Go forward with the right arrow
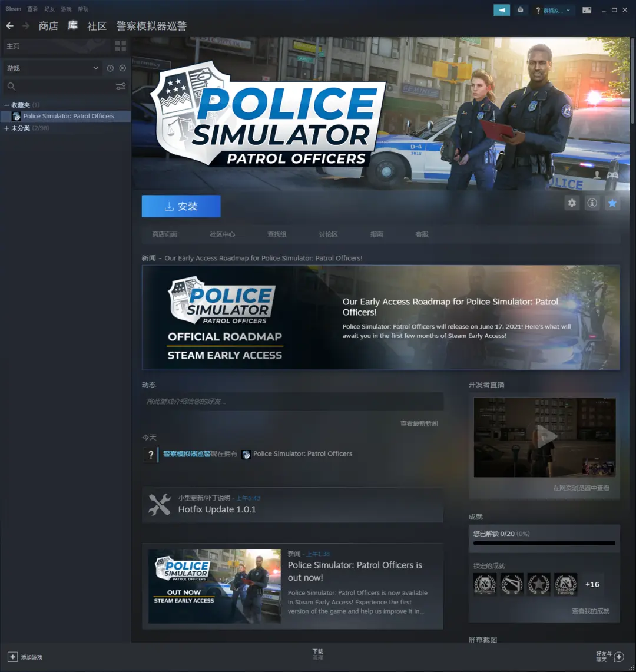 click(x=26, y=26)
